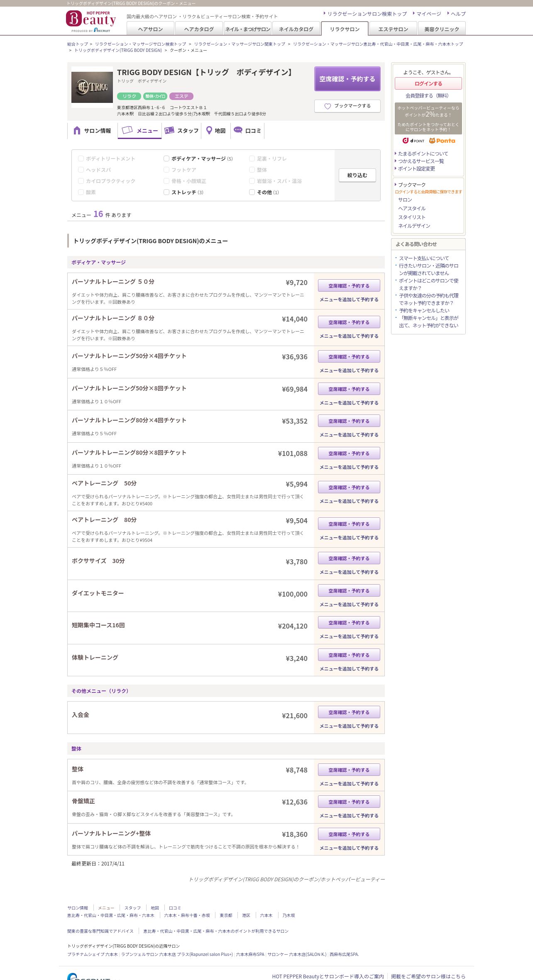
Task: Open the ヘアカタログ tab
Action: coord(199,29)
